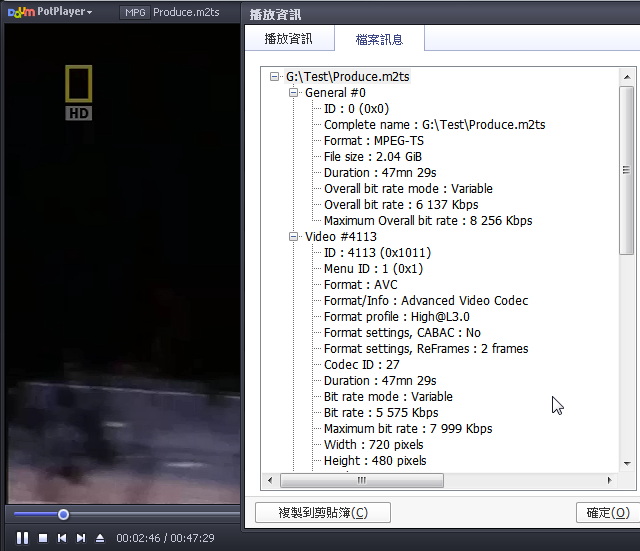Select 'Bit rate : 5 575 Kbps' row
Image resolution: width=640 pixels, height=551 pixels.
click(381, 413)
